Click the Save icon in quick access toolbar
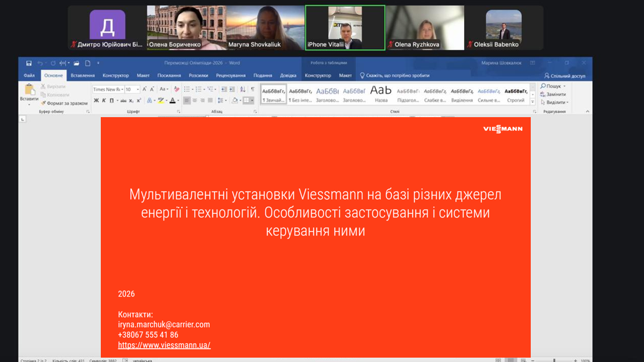This screenshot has height=362, width=644. pos(29,63)
